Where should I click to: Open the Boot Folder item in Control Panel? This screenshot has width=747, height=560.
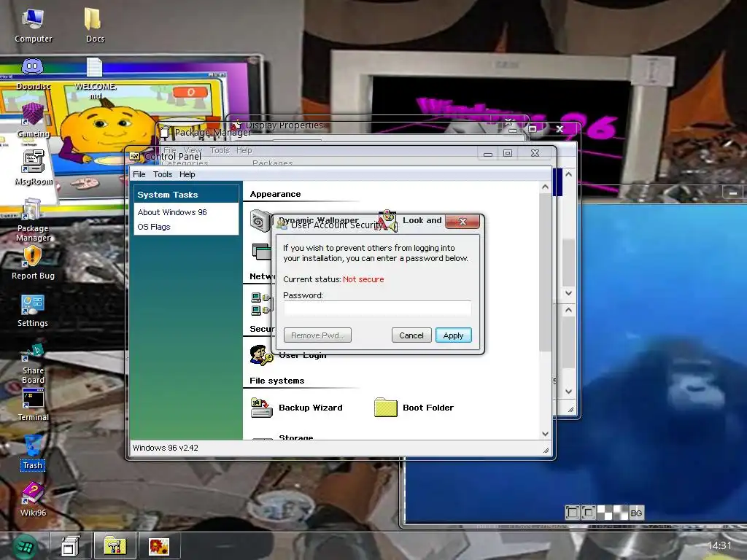pos(414,408)
